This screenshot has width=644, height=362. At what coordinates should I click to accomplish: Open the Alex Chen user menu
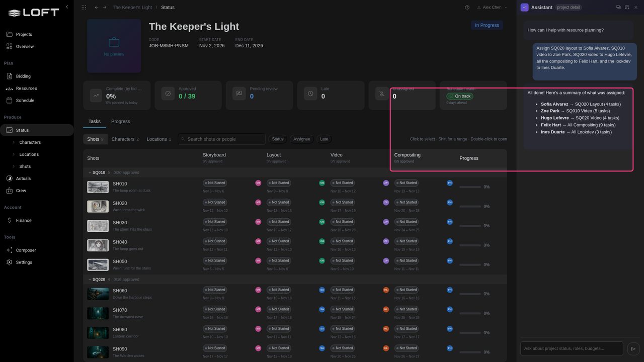tap(492, 8)
